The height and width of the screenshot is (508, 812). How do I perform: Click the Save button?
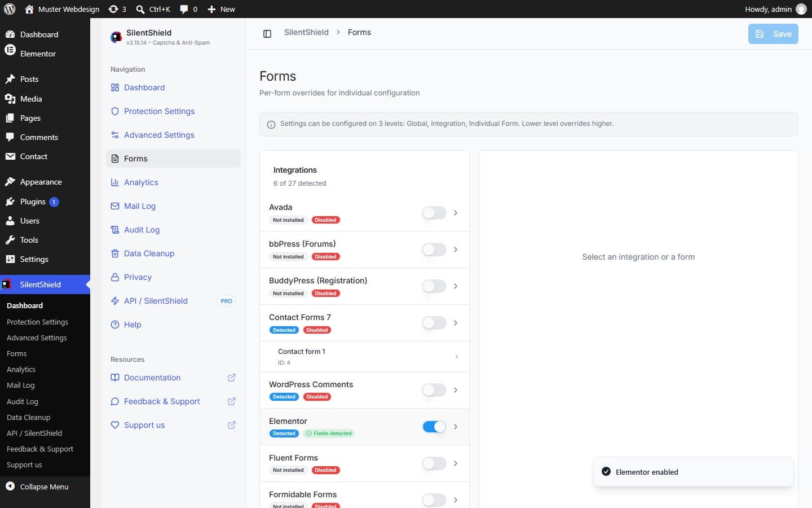coord(773,34)
